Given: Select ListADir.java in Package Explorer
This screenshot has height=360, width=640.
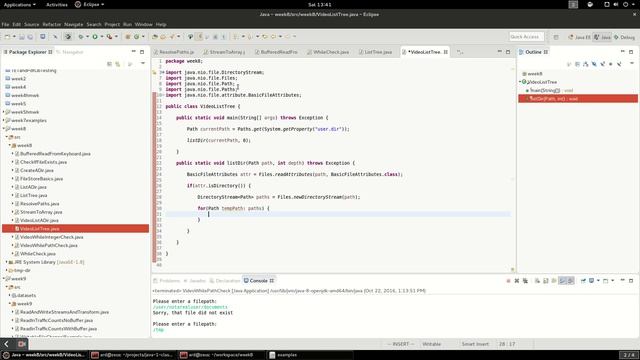Looking at the screenshot, I should tap(33, 187).
